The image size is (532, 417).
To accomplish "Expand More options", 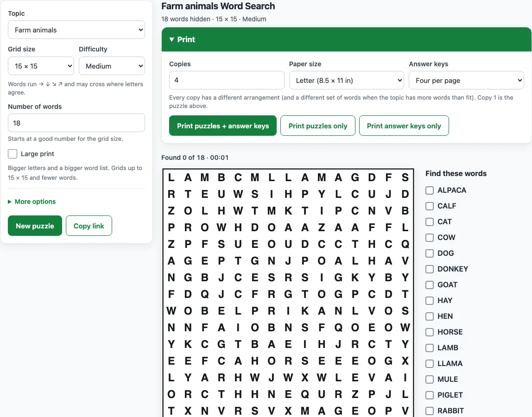I will click(x=32, y=202).
